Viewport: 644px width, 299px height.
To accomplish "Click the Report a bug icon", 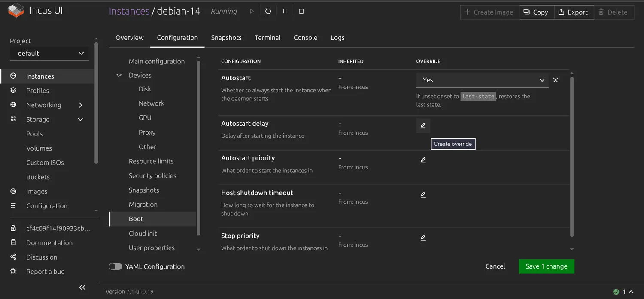I will point(13,272).
